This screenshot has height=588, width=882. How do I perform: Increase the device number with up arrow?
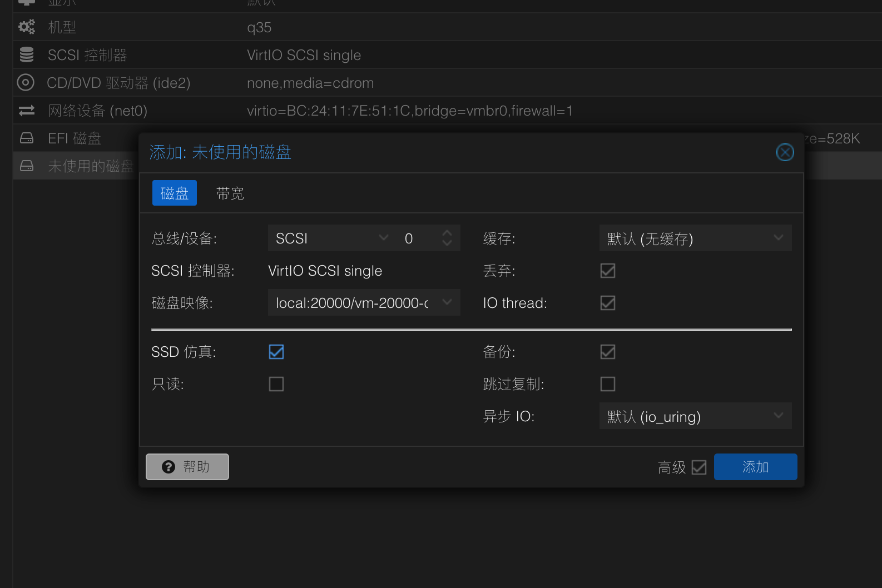pyautogui.click(x=447, y=233)
